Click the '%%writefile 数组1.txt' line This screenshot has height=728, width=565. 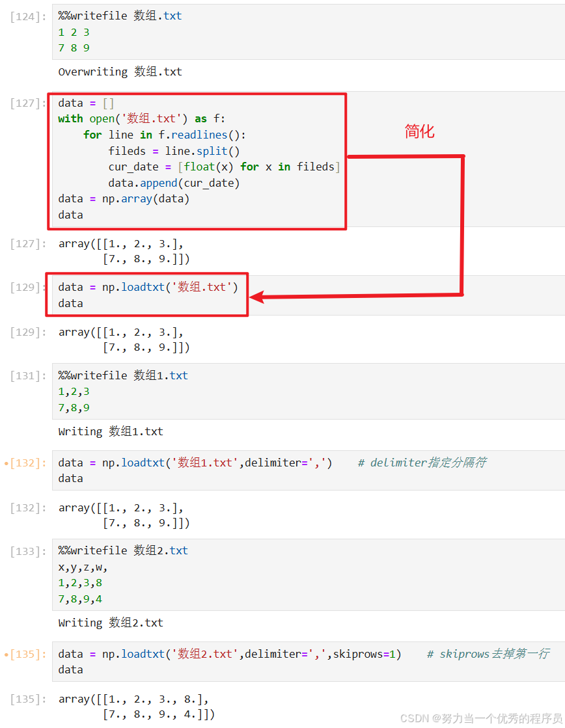point(123,375)
